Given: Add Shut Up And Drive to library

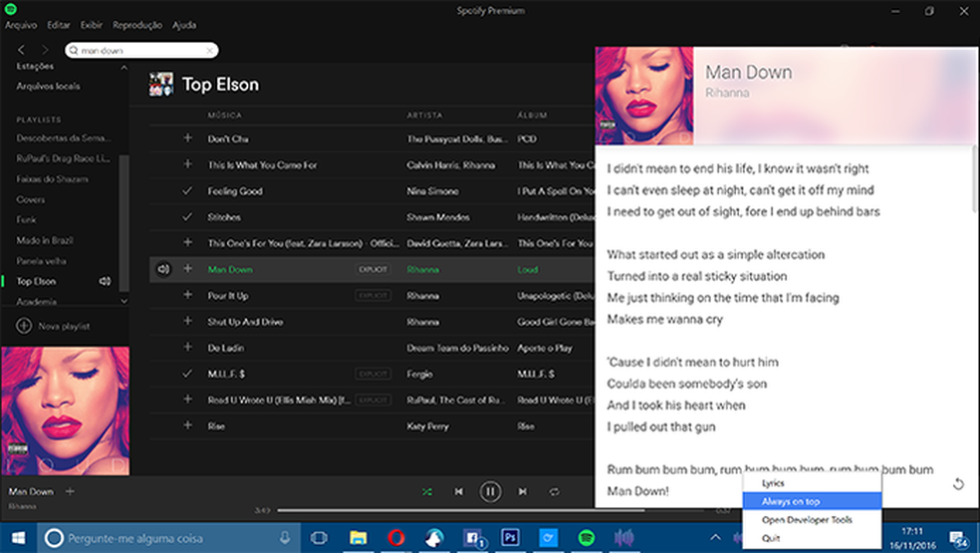Looking at the screenshot, I should (187, 321).
